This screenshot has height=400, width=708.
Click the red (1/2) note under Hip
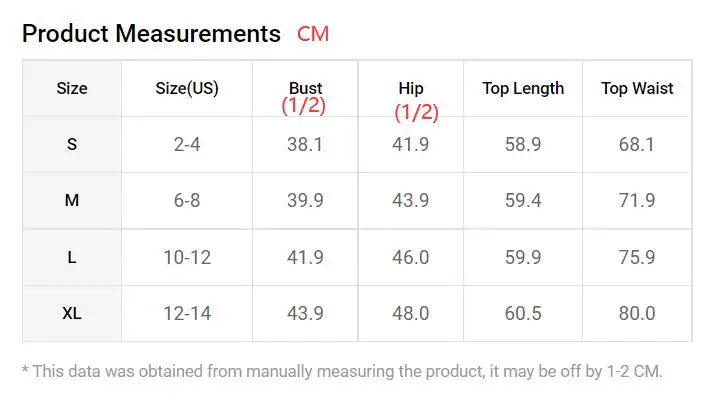point(416,112)
